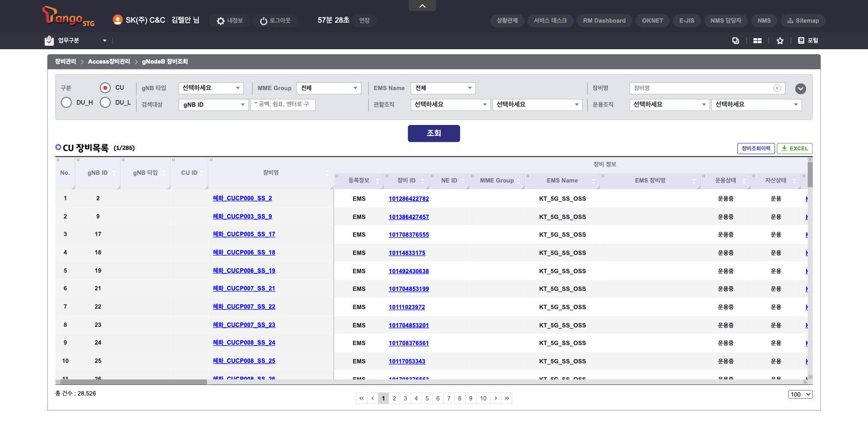Open NMS 담당자 menu
The image size is (868, 427).
pyautogui.click(x=726, y=20)
